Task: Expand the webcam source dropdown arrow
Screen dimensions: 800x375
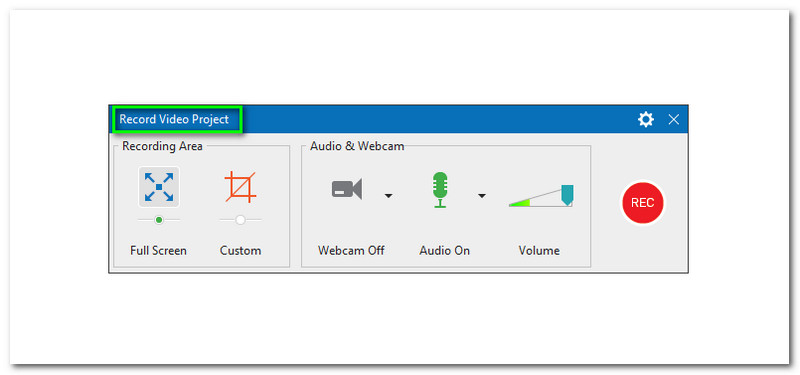Action: (389, 196)
